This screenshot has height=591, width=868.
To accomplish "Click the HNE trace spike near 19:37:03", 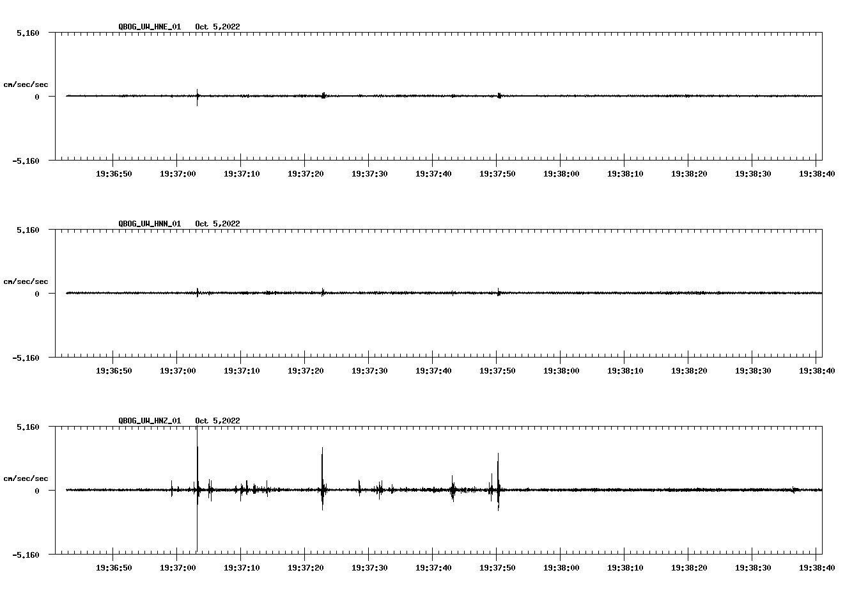I will click(x=198, y=97).
